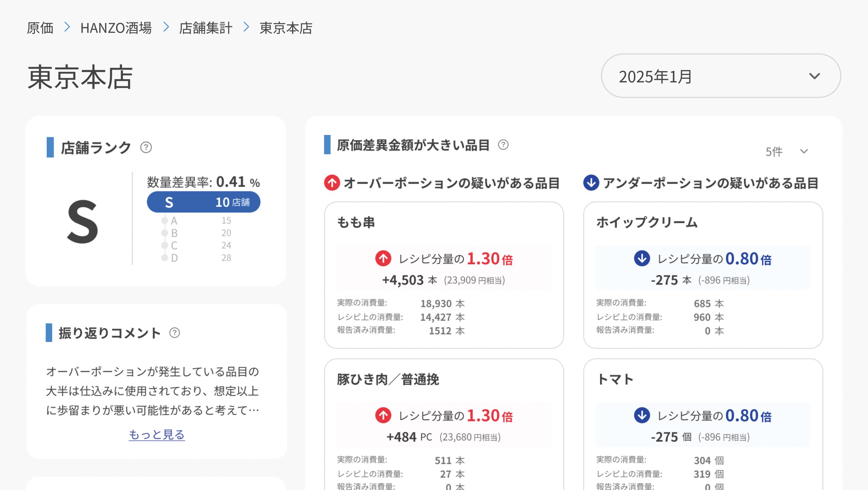Click the chevron in the month selector
The height and width of the screenshot is (490, 868).
pos(814,76)
